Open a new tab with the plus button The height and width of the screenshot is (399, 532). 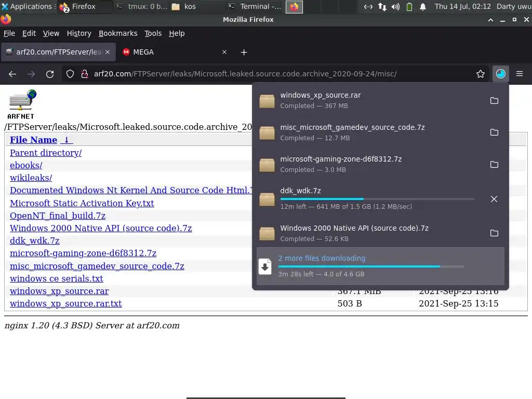[x=244, y=52]
